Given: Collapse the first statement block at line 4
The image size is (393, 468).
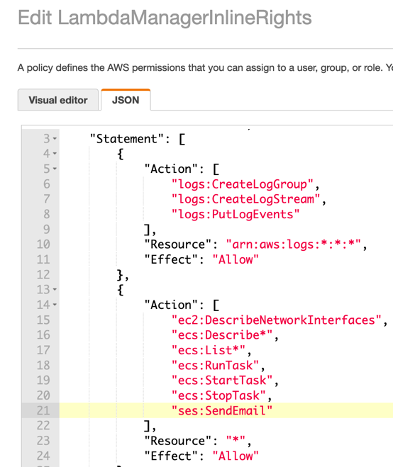Looking at the screenshot, I should (x=55, y=154).
